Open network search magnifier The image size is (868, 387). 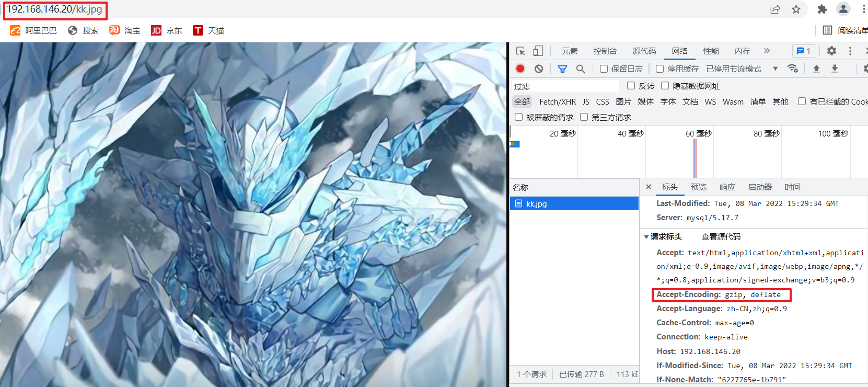[581, 69]
